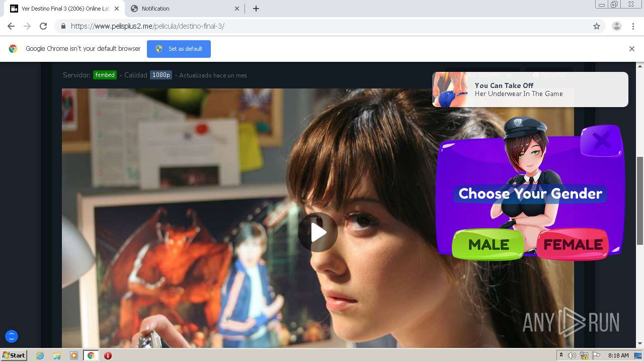Image resolution: width=644 pixels, height=362 pixels.
Task: Close the Ver Destino Final 3 tab
Action: pos(117,9)
